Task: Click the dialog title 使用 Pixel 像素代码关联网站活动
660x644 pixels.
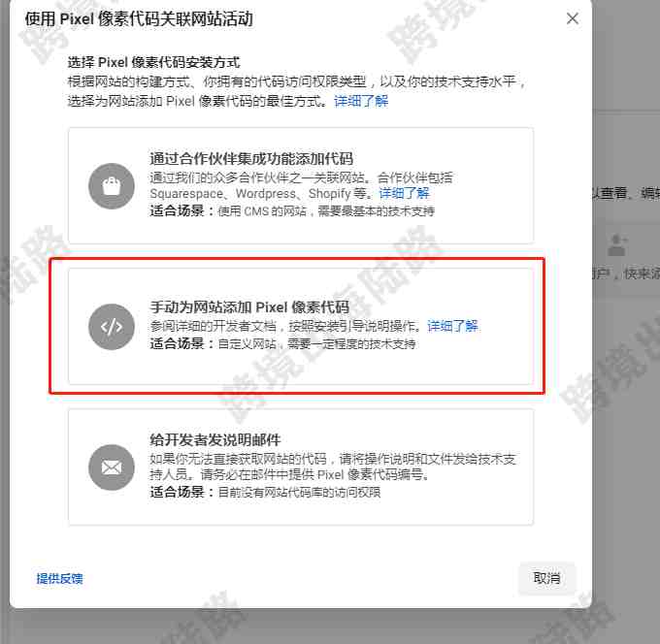Action: coord(139,19)
